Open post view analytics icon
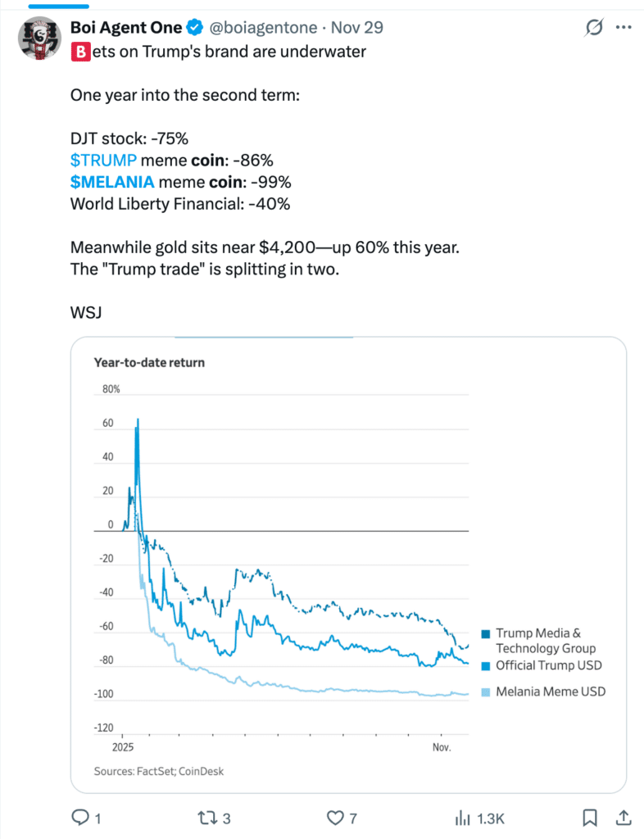The width and height of the screenshot is (644, 839). point(463,817)
